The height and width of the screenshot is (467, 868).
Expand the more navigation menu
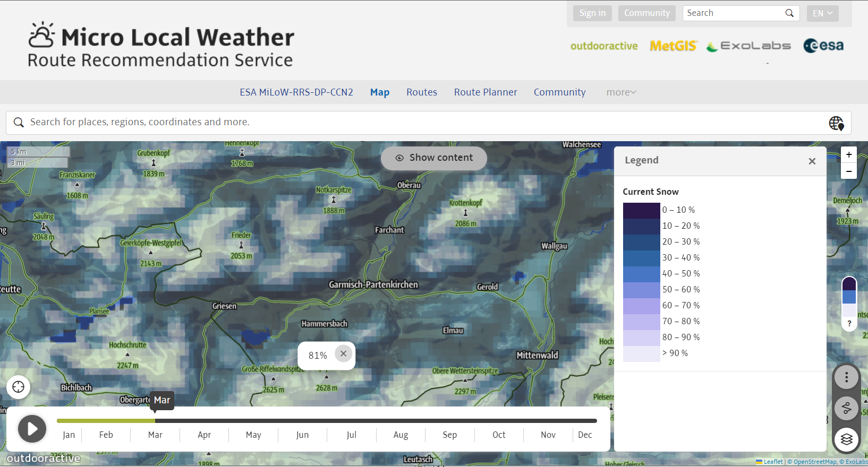click(621, 92)
